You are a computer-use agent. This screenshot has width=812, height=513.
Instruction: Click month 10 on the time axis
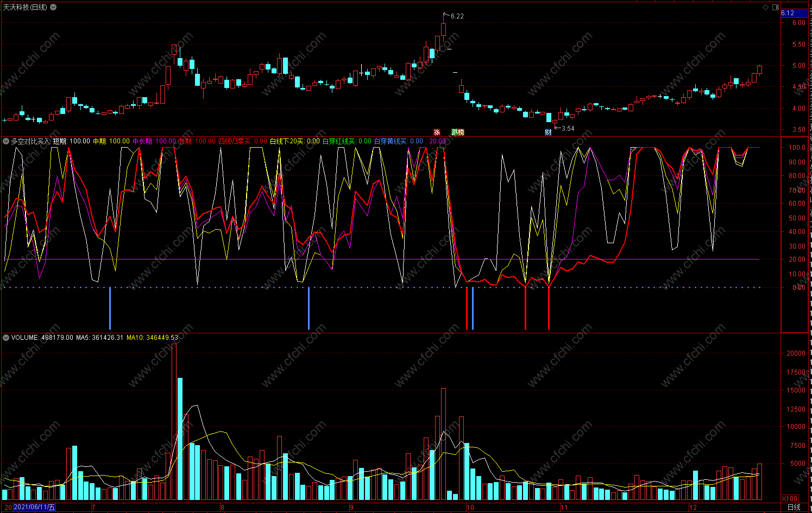pyautogui.click(x=470, y=508)
